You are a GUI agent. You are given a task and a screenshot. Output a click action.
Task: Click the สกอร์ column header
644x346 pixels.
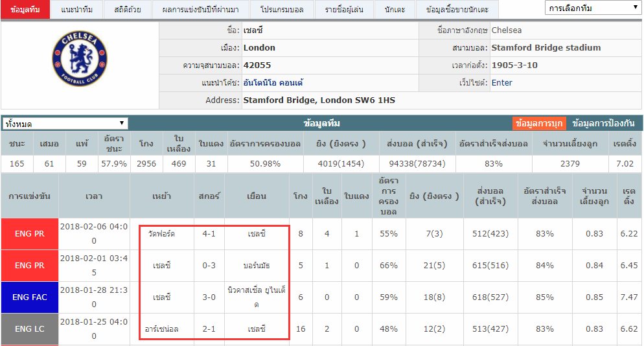coord(209,196)
